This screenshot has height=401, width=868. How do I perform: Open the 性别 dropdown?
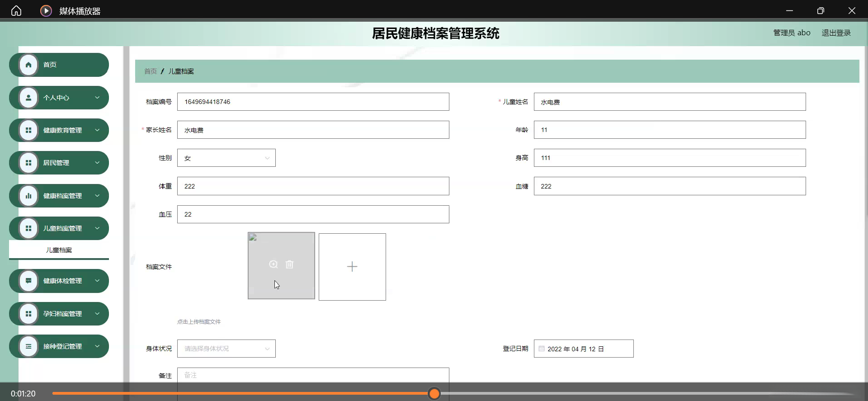pos(226,158)
